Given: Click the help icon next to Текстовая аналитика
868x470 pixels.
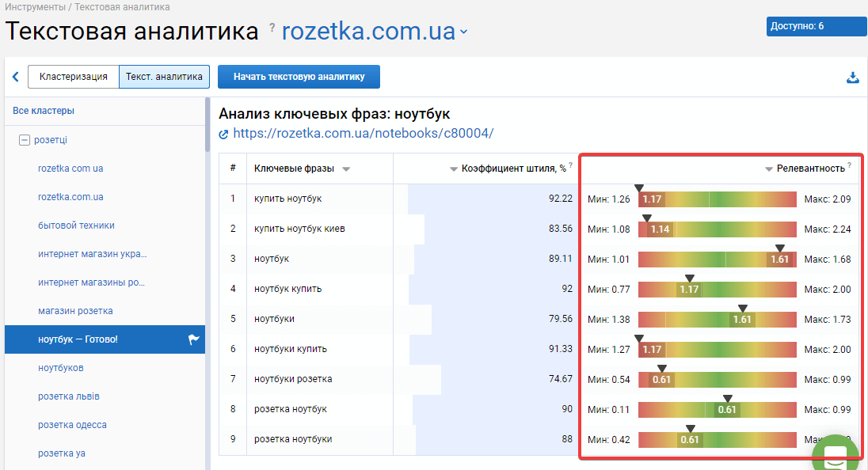Looking at the screenshot, I should pos(272,27).
